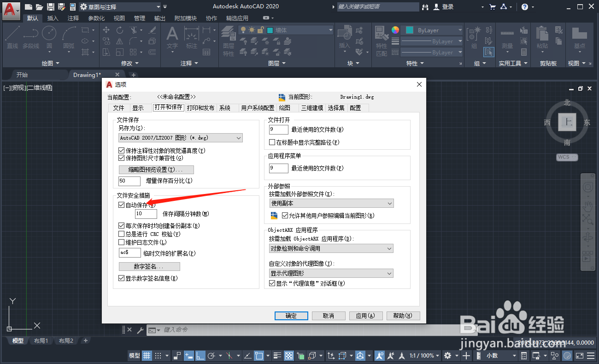Click the Pan hand icon on navigation bar
The width and height of the screenshot is (599, 364).
[x=588, y=205]
